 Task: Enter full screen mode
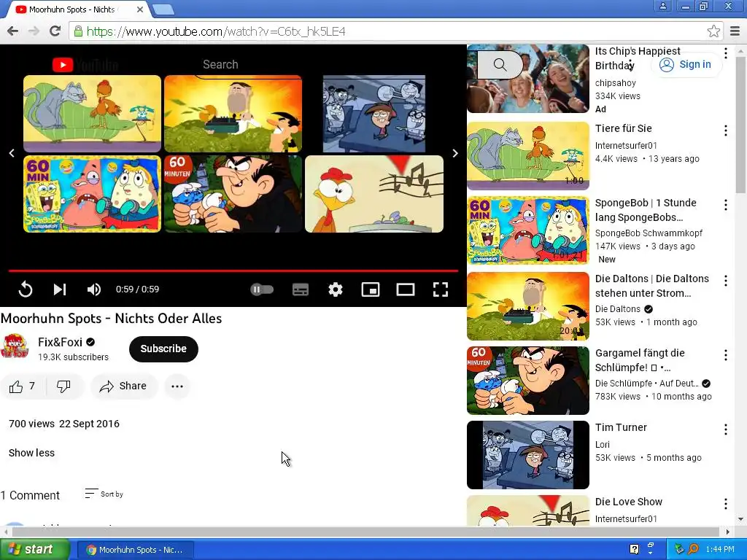tap(440, 289)
